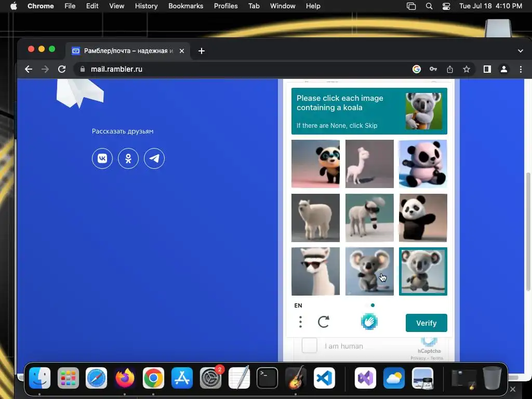The width and height of the screenshot is (532, 399).
Task: Open the Tab menu
Action: click(254, 6)
